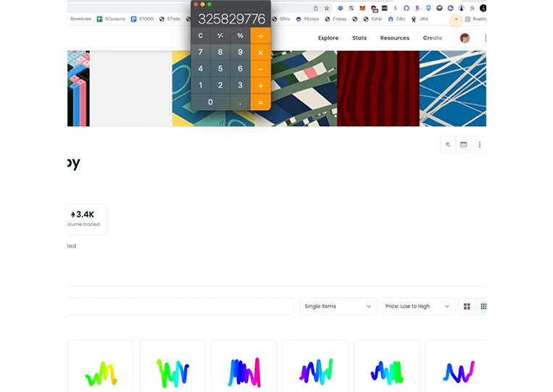
Task: Click the browser-window icon in collection toolbar
Action: coord(463,144)
